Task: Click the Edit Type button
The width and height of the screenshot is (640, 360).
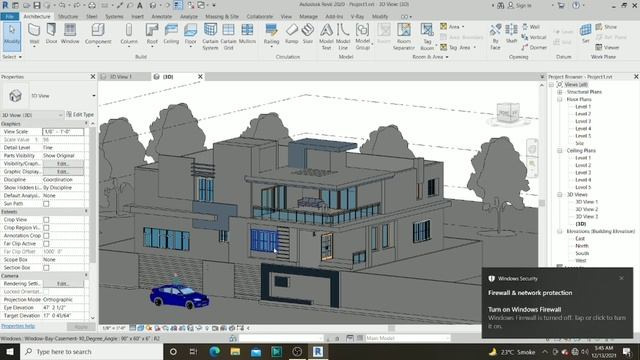Action: [80, 115]
